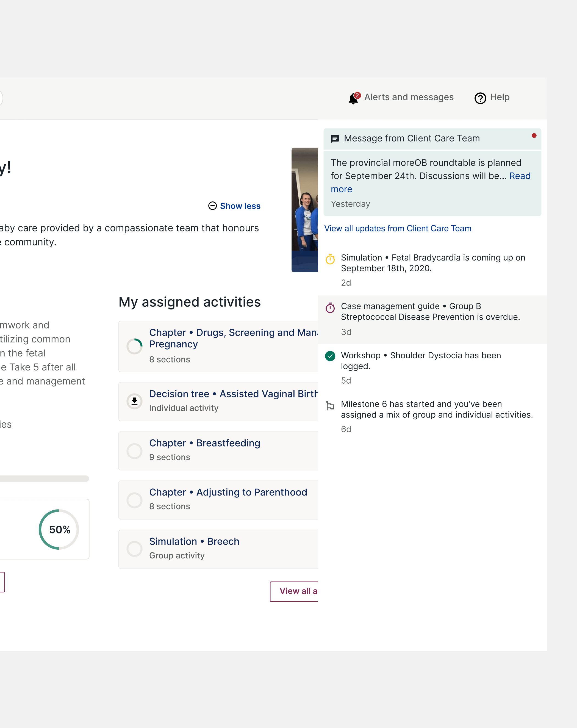This screenshot has height=728, width=577.
Task: Click the View all activities button
Action: coord(294,591)
